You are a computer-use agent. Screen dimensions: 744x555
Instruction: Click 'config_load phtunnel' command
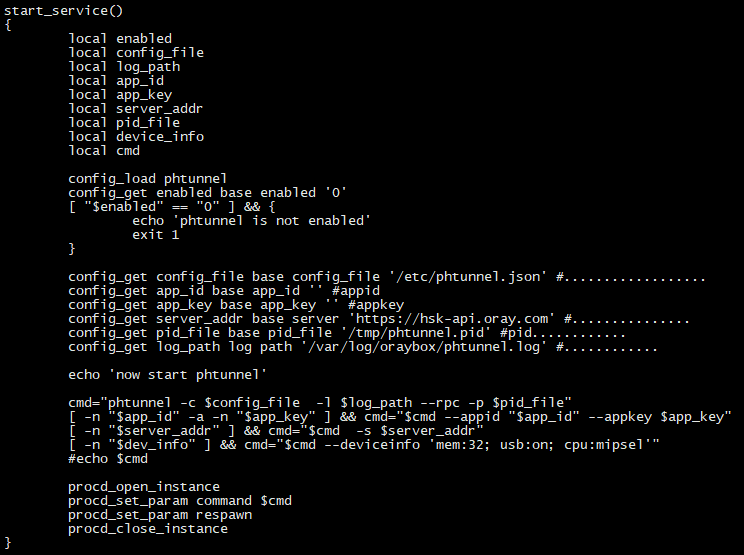tap(148, 179)
